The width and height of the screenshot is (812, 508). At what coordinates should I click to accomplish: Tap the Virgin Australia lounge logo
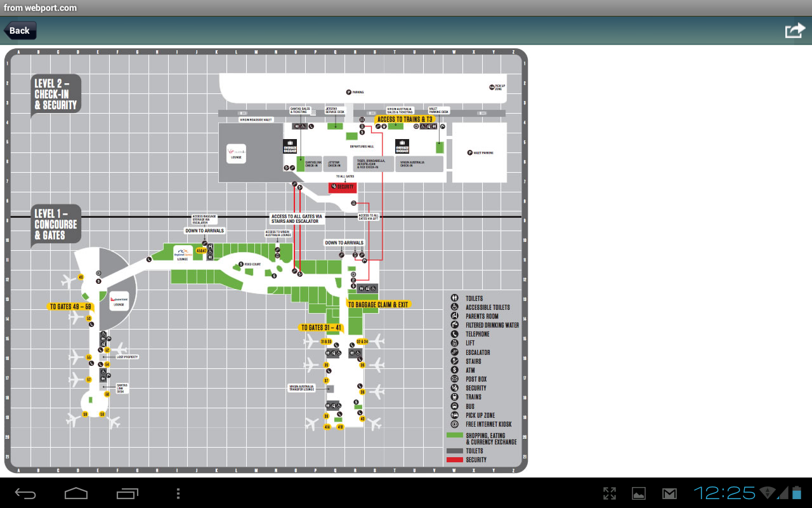[236, 154]
